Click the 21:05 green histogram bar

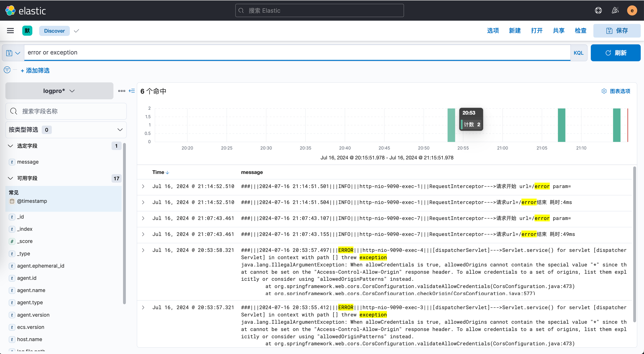click(x=562, y=125)
